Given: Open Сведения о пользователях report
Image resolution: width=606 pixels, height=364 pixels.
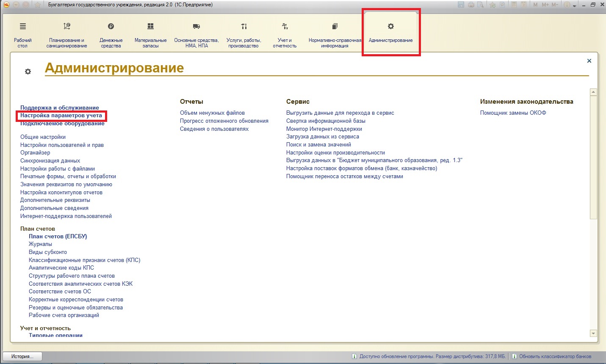Looking at the screenshot, I should pyautogui.click(x=214, y=129).
